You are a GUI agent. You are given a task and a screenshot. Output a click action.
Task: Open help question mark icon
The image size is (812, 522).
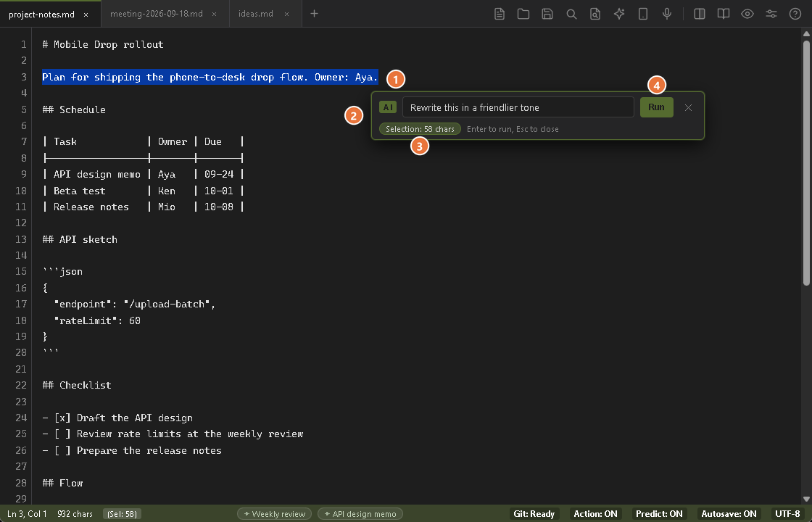[x=795, y=14]
